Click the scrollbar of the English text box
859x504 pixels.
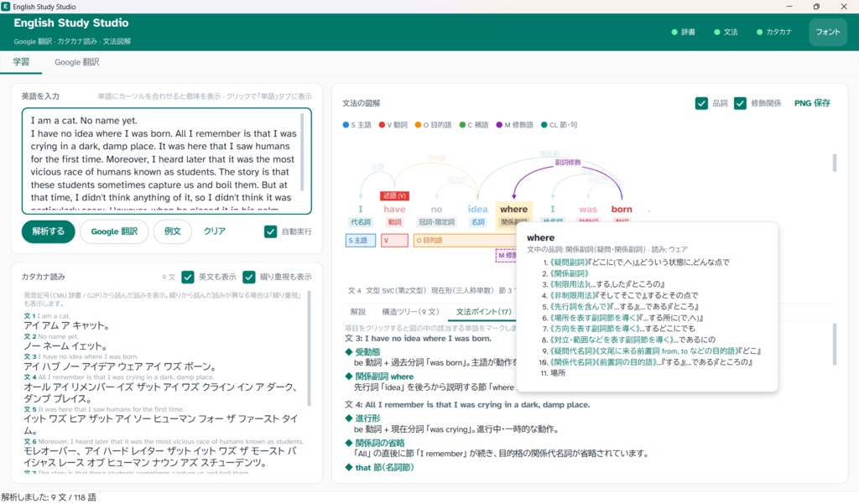click(302, 153)
